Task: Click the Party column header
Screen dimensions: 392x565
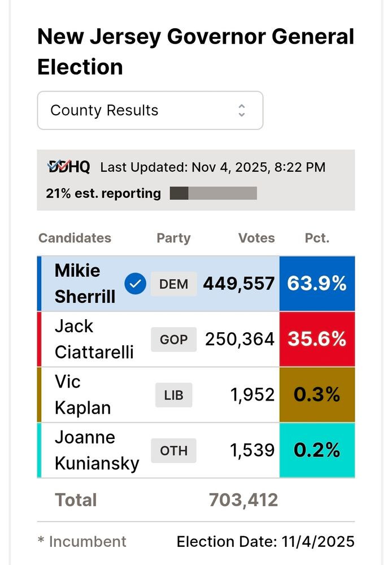Action: [x=173, y=238]
